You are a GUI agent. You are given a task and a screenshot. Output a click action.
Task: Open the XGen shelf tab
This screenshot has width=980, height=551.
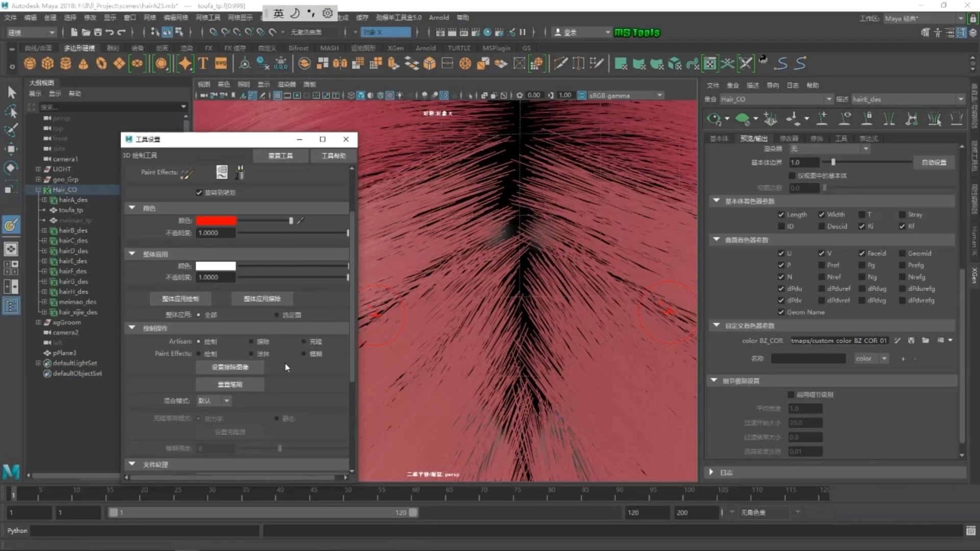(395, 48)
